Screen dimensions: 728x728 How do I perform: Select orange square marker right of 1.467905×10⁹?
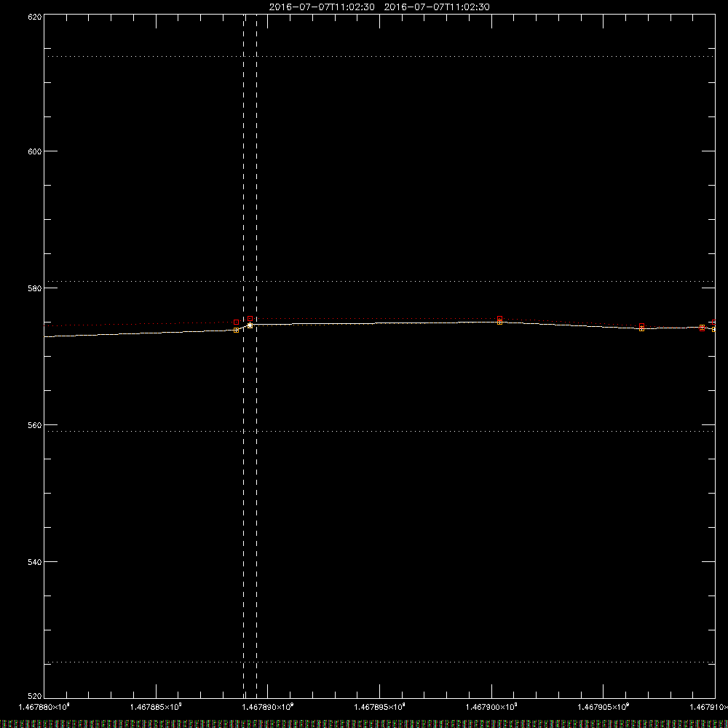click(641, 329)
